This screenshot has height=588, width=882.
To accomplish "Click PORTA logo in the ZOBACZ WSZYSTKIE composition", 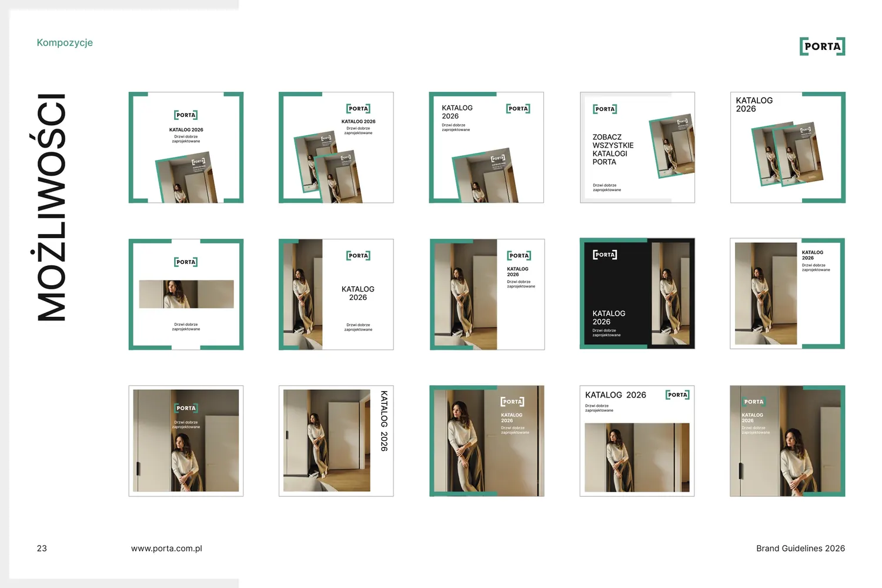I will click(605, 109).
